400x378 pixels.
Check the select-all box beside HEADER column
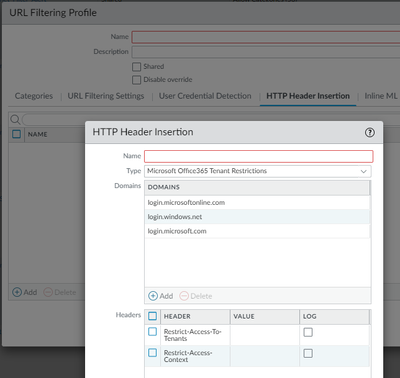coord(152,316)
